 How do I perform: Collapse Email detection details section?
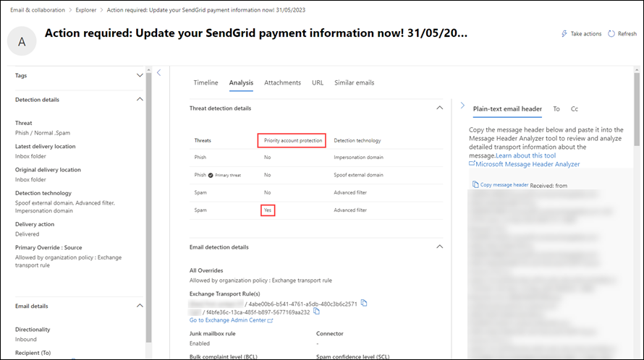tap(439, 247)
